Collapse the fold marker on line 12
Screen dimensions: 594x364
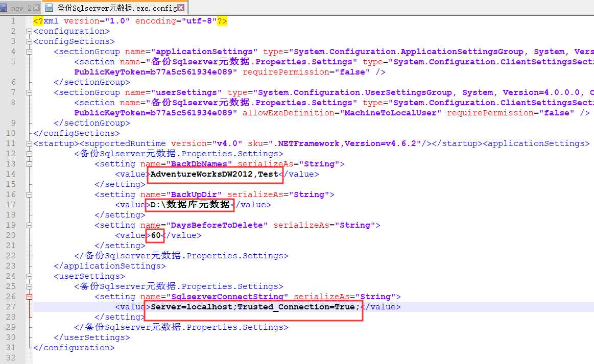pyautogui.click(x=29, y=154)
